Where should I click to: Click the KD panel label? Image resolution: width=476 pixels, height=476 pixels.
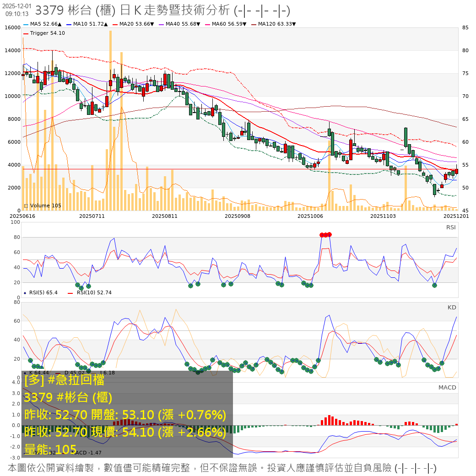[x=452, y=308]
